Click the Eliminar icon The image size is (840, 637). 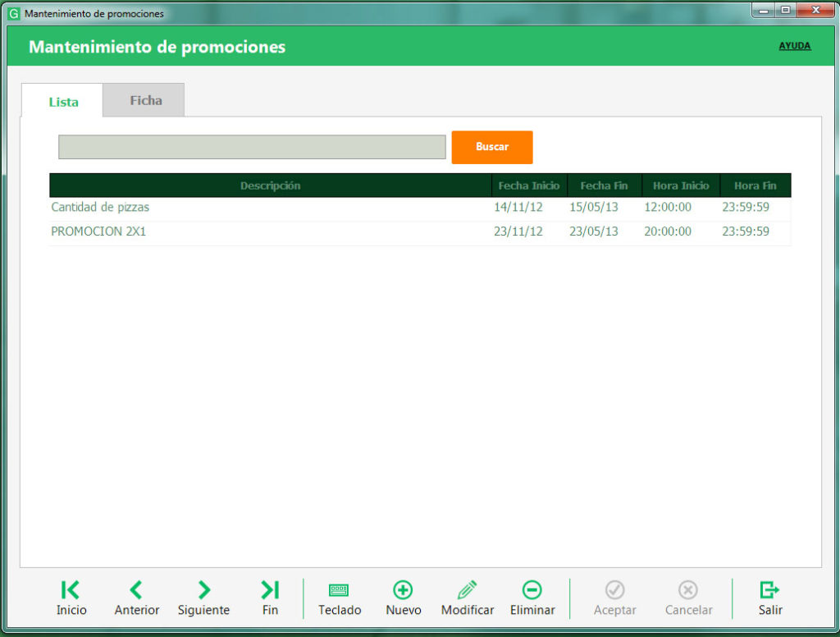click(x=532, y=589)
